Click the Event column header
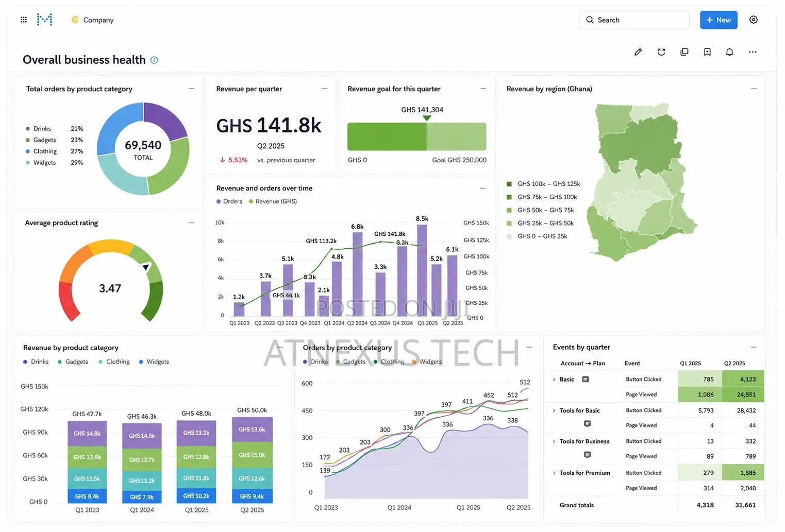Screen dimensions: 785x532 (632, 363)
